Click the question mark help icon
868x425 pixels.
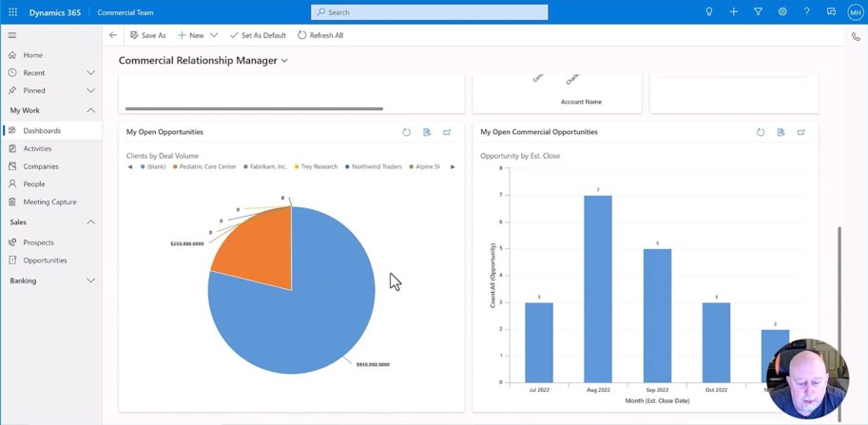tap(806, 11)
